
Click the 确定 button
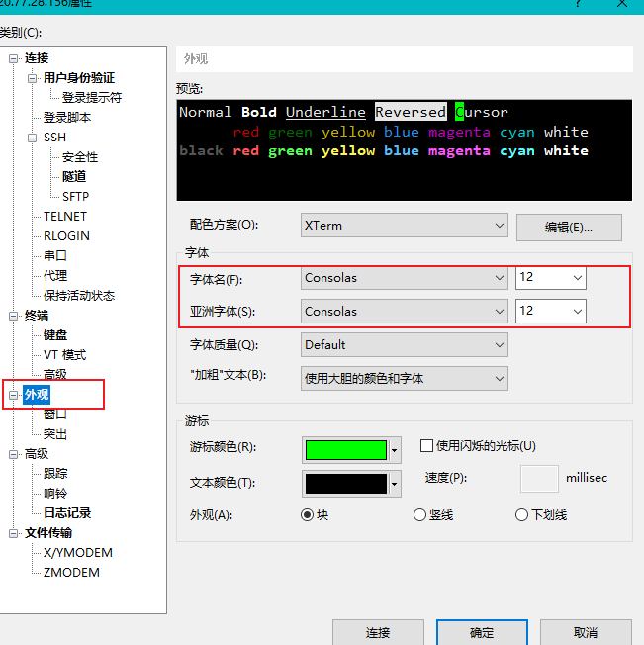(482, 633)
